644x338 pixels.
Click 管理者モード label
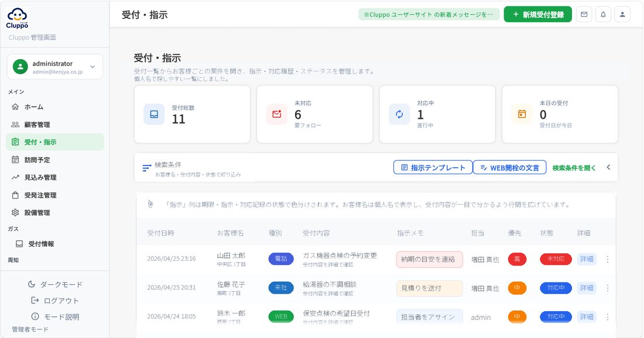(x=30, y=329)
